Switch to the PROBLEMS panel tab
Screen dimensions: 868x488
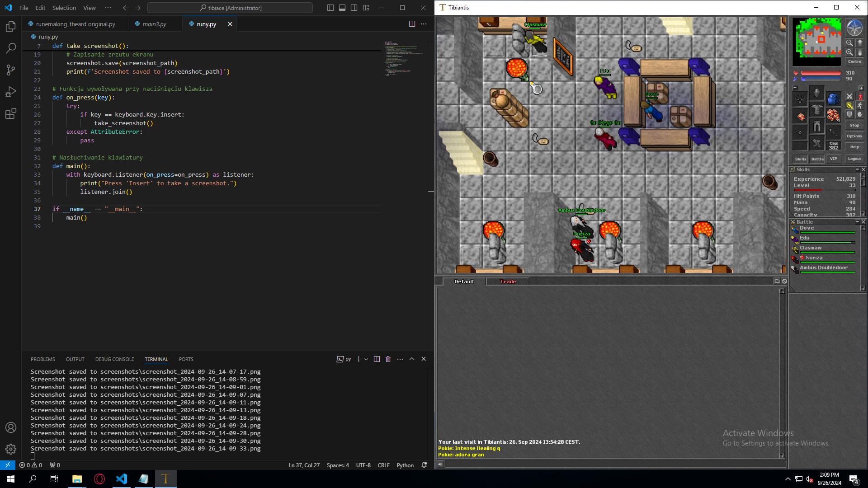[43, 359]
